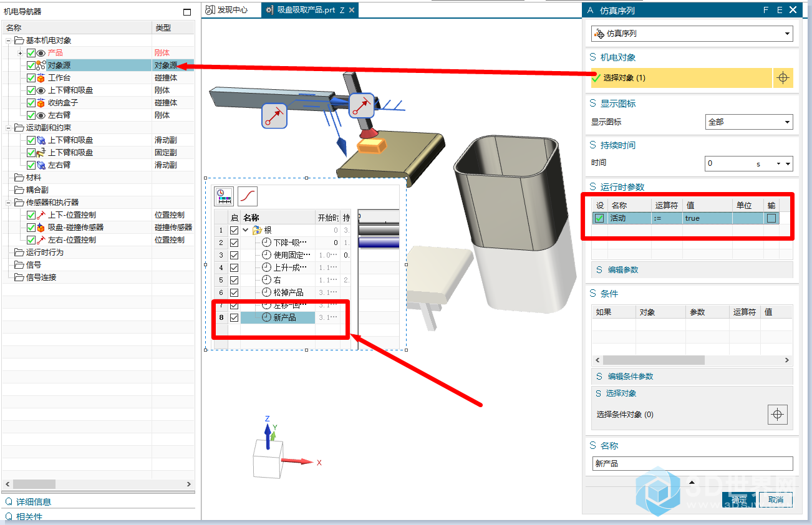This screenshot has width=812, height=525.
Task: Click the 取消 button
Action: click(775, 500)
